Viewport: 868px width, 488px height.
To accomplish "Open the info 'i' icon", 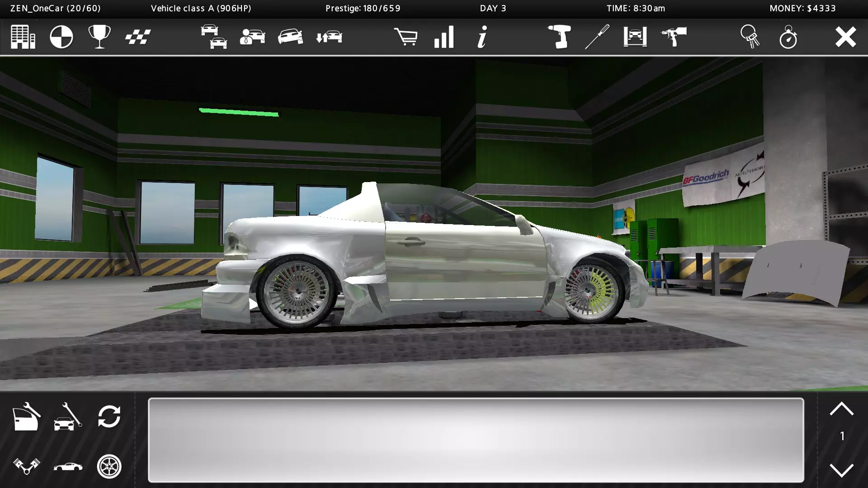I will 482,37.
